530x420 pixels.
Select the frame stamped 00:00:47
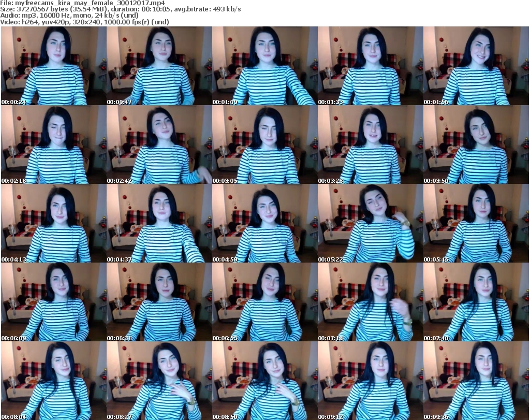159,66
